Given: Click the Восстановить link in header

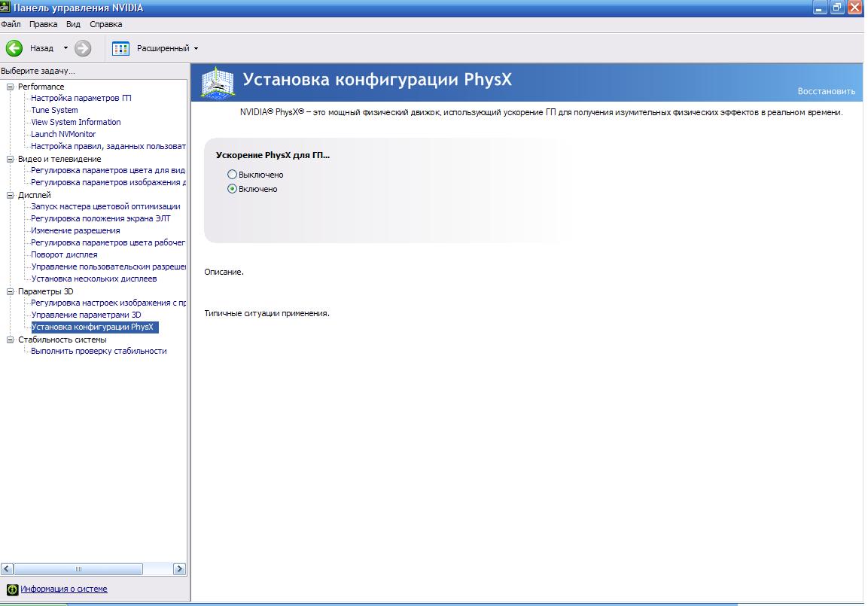Looking at the screenshot, I should click(826, 91).
